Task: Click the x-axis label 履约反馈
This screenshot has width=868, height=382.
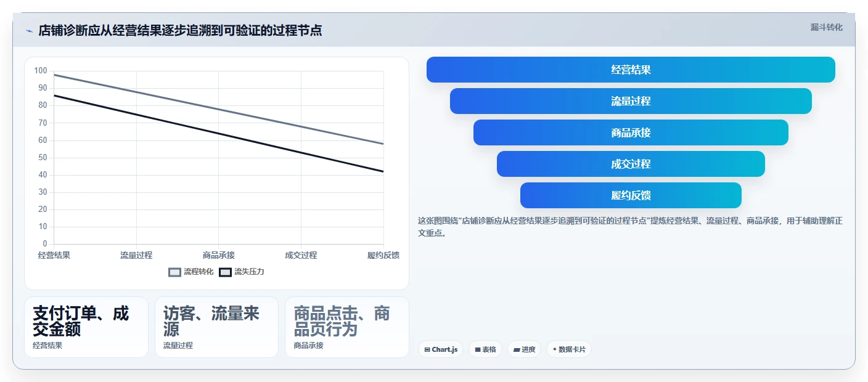Action: click(x=383, y=255)
